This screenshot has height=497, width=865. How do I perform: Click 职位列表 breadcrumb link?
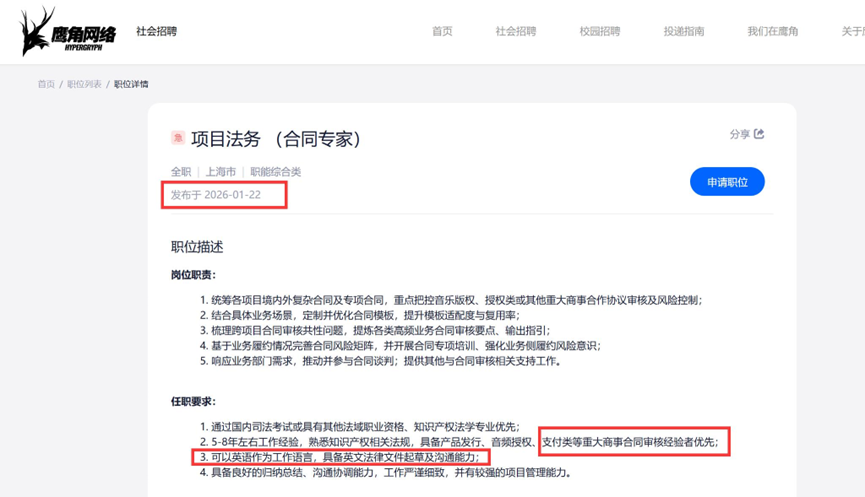(84, 84)
